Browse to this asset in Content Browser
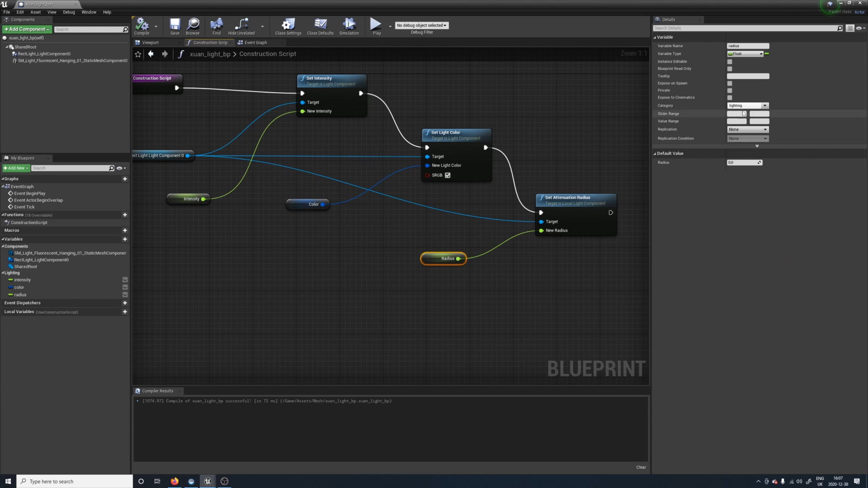 (x=192, y=26)
